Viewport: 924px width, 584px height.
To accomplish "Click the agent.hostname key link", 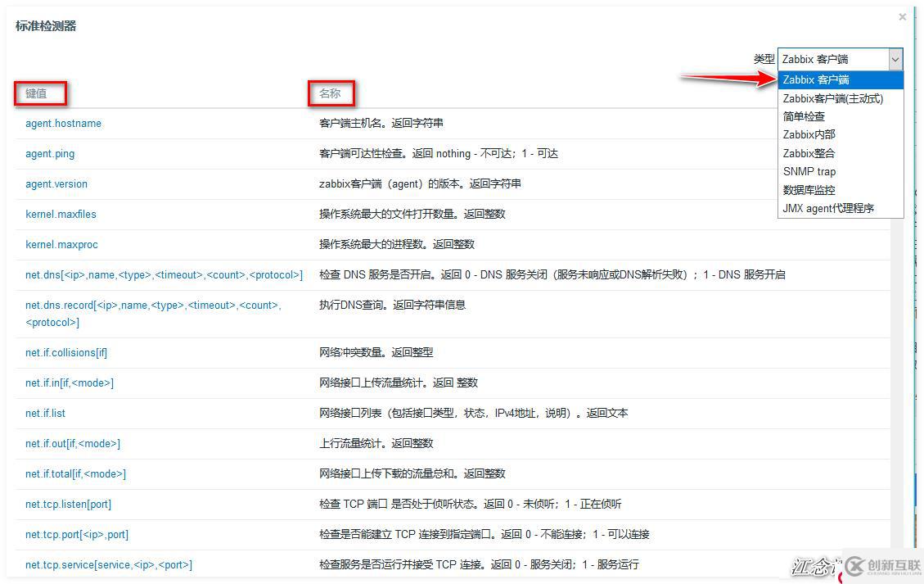I will (x=63, y=124).
